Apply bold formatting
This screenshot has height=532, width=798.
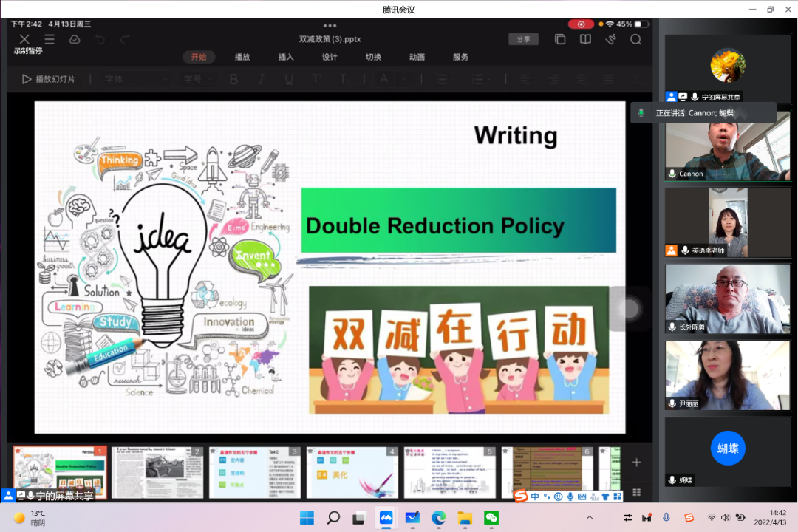(x=233, y=79)
